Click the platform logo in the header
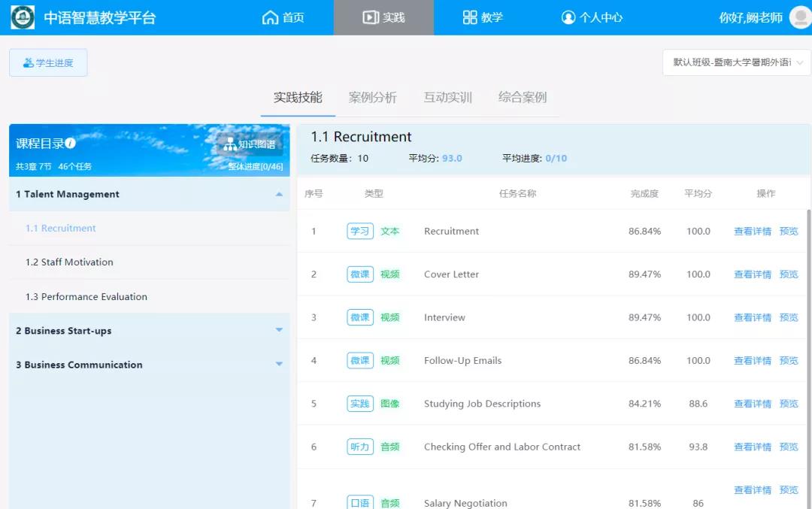Viewport: 812px width, 509px height. point(23,17)
